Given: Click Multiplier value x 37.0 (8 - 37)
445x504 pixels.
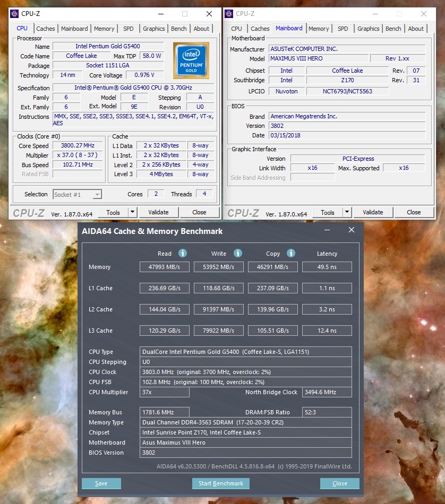Looking at the screenshot, I should pyautogui.click(x=78, y=155).
